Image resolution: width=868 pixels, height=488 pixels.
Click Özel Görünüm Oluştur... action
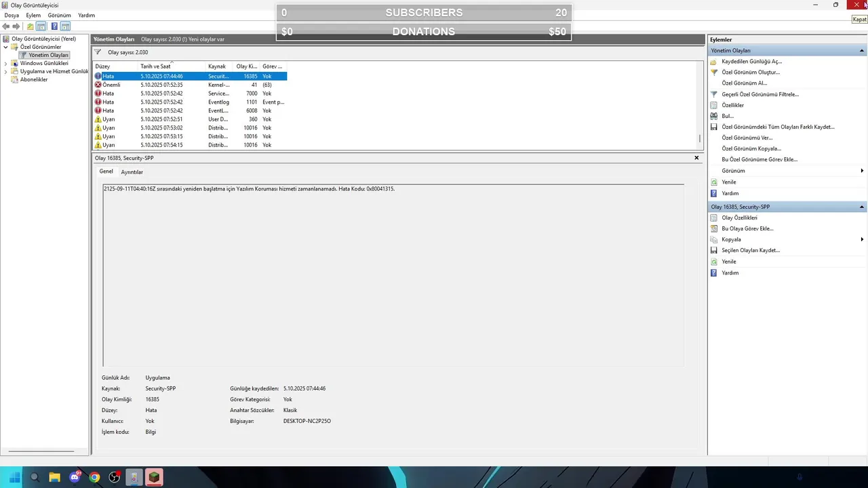pyautogui.click(x=751, y=73)
